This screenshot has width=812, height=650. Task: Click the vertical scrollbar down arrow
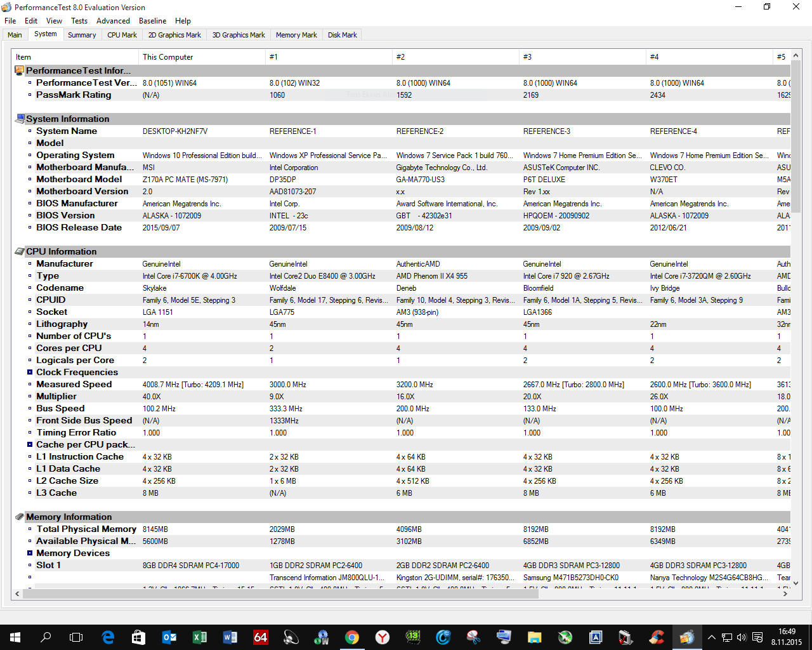796,583
